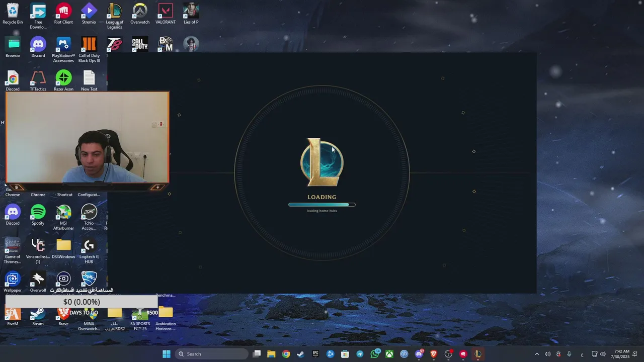The height and width of the screenshot is (362, 644).
Task: Open Discord shortcut left of Spotify
Action: 13,215
